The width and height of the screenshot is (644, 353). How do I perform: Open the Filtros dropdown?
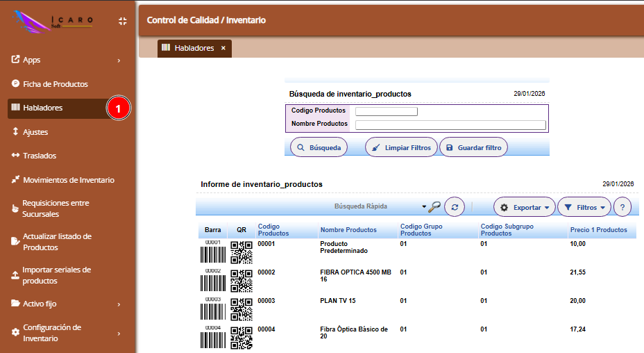[x=584, y=207]
